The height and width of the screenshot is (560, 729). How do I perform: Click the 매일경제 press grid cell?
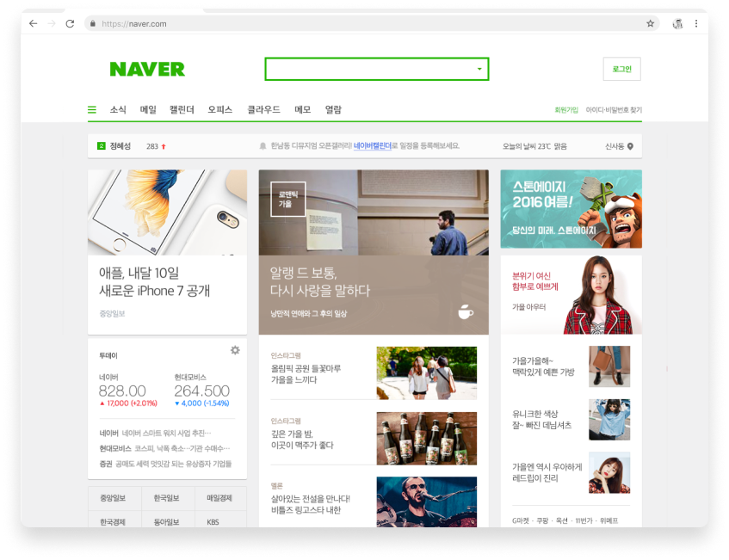point(220,498)
